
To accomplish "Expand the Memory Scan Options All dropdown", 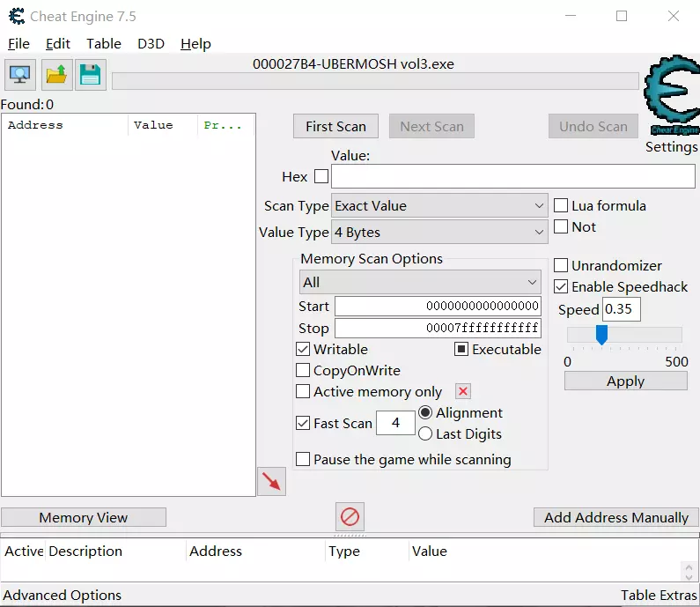I will 420,282.
